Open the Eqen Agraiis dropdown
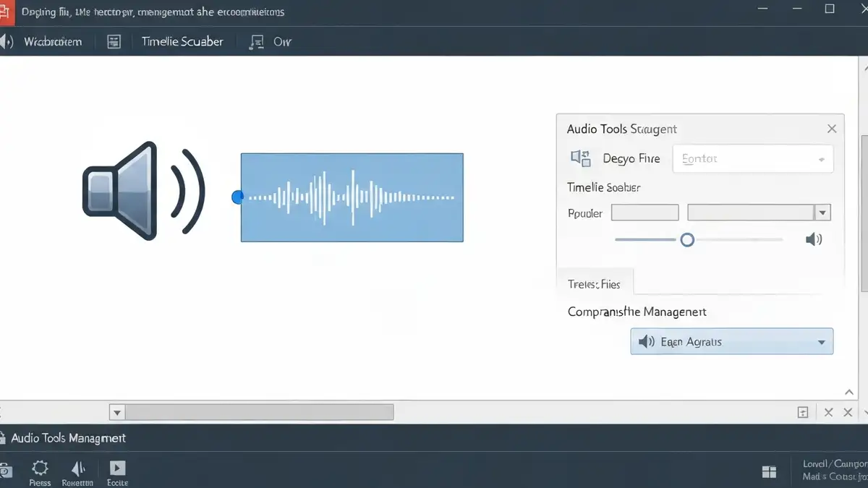868x488 pixels. tap(732, 342)
